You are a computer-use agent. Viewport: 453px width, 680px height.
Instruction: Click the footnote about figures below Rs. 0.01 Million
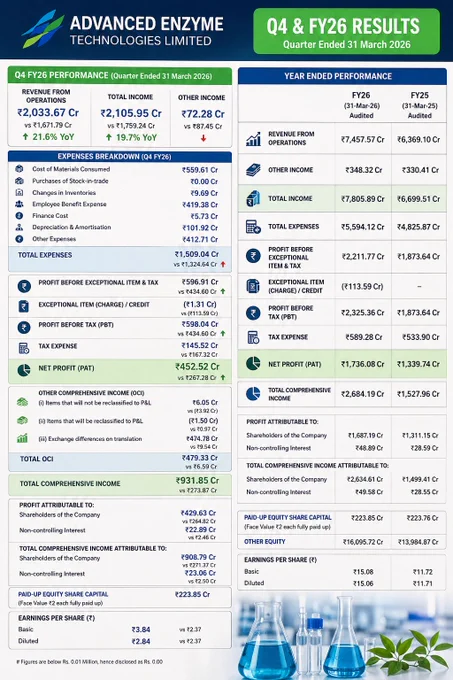pos(90,662)
